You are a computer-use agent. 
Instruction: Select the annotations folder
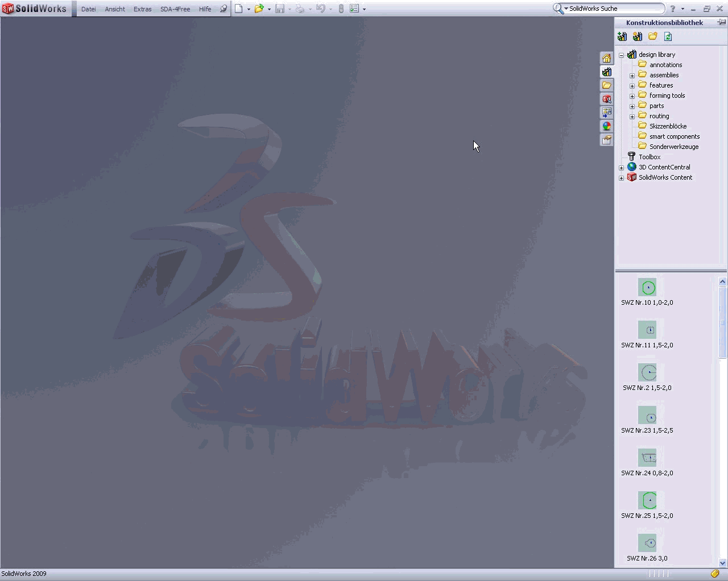tap(665, 65)
